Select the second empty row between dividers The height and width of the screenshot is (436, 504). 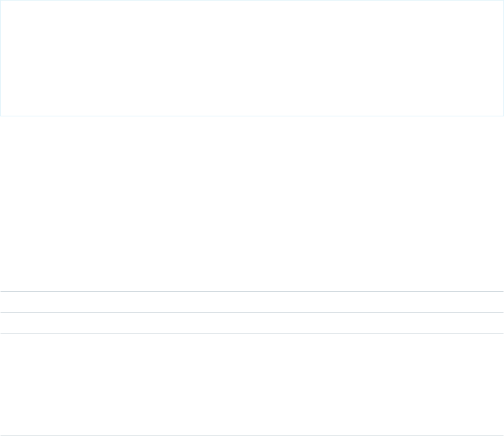coord(251,323)
